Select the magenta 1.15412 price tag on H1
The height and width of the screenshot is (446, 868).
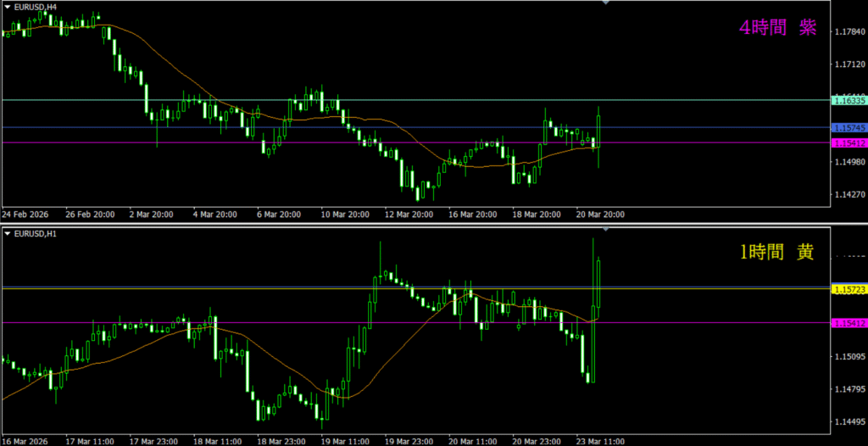(849, 323)
